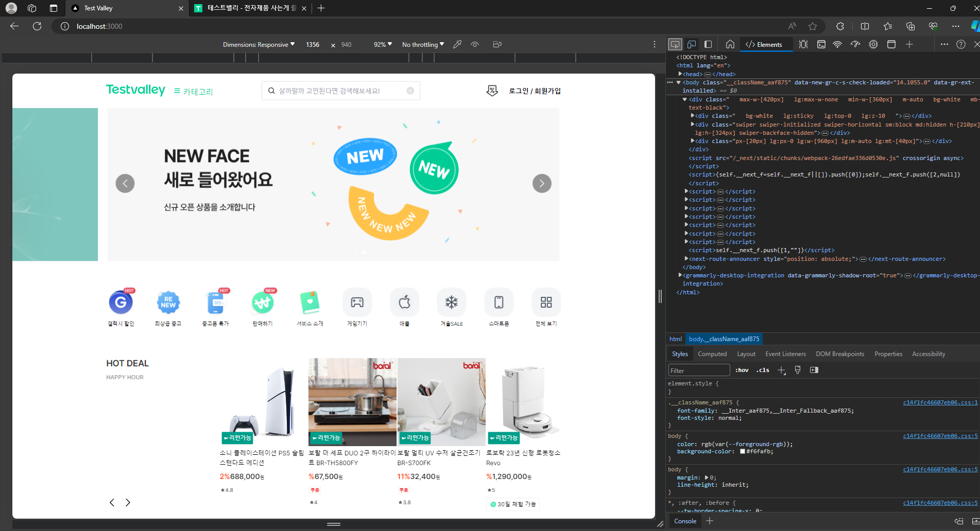
Task: Open DevTools customize ellipsis menu
Action: 944,44
